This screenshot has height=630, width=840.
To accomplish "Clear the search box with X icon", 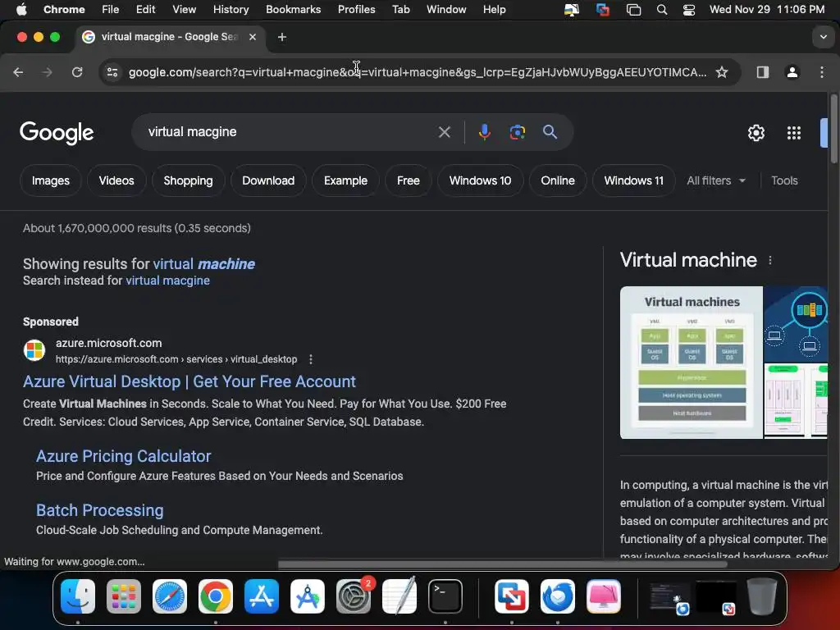I will [444, 132].
